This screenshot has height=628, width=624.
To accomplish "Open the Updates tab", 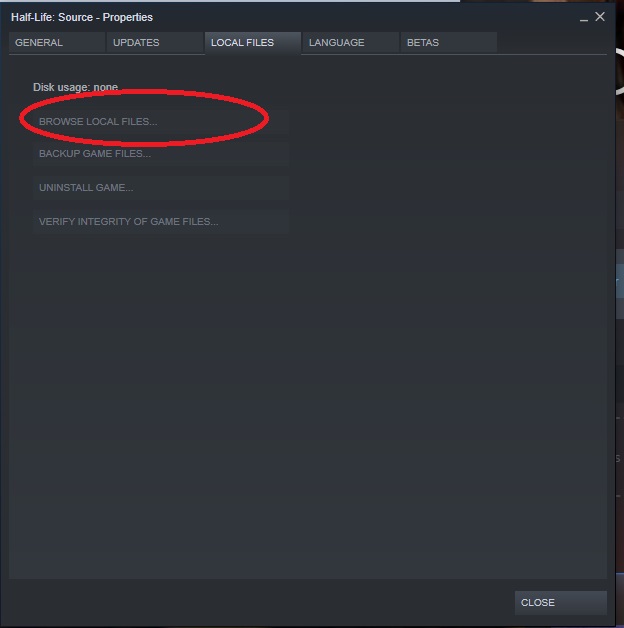I will pyautogui.click(x=155, y=42).
